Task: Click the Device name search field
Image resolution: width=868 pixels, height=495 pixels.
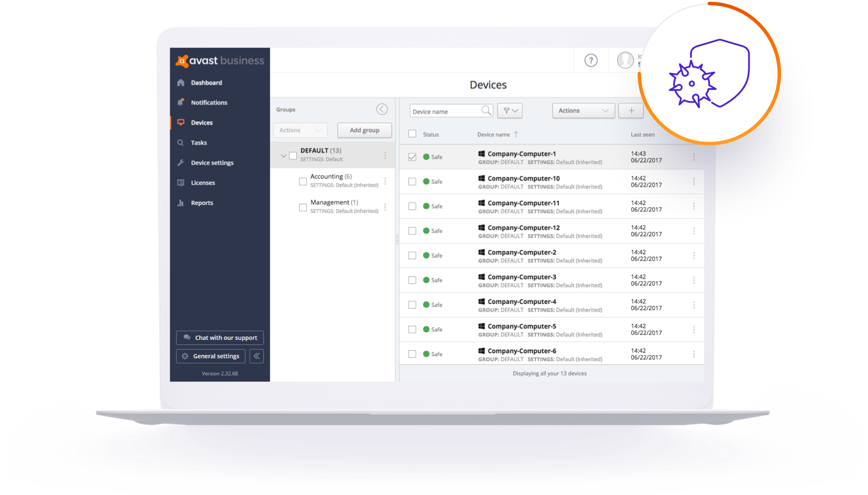Action: [444, 111]
